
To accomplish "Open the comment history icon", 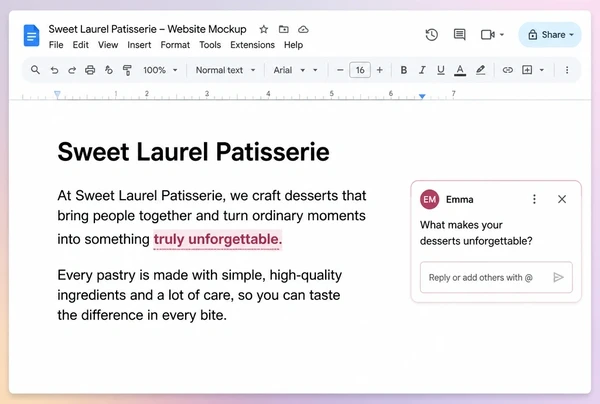I will coord(460,35).
